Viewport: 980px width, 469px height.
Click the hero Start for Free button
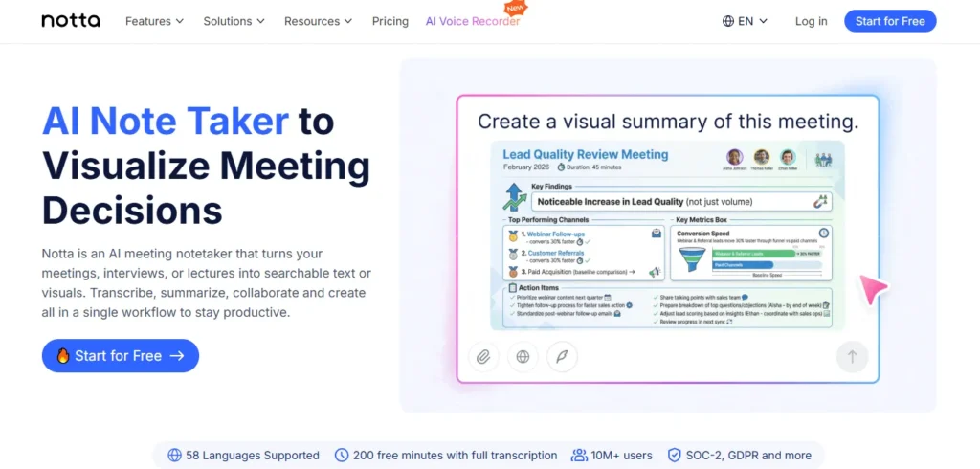point(120,356)
